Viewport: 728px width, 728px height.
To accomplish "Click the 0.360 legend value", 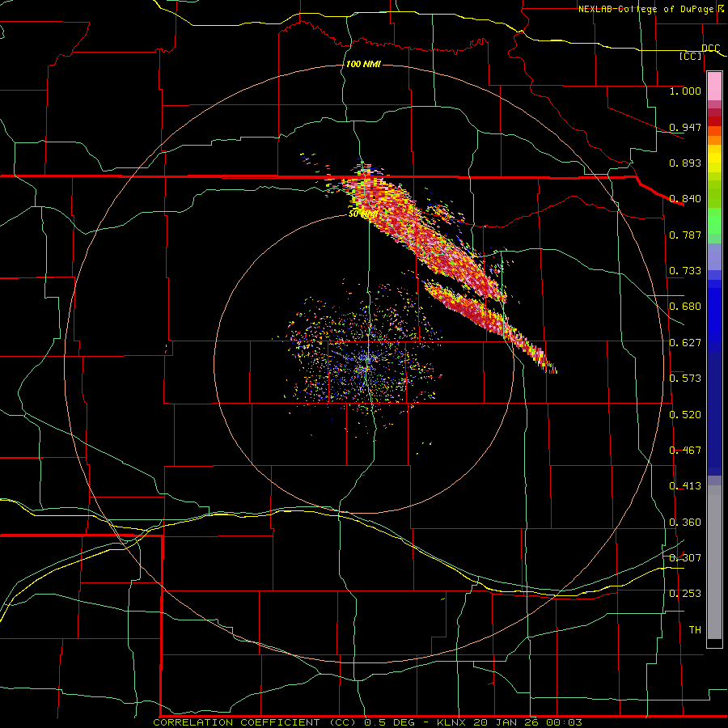I will [x=685, y=523].
